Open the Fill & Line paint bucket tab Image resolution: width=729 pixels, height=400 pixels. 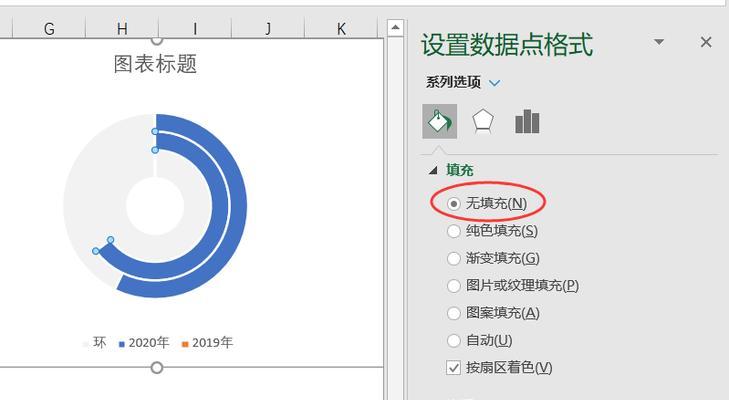pos(439,121)
